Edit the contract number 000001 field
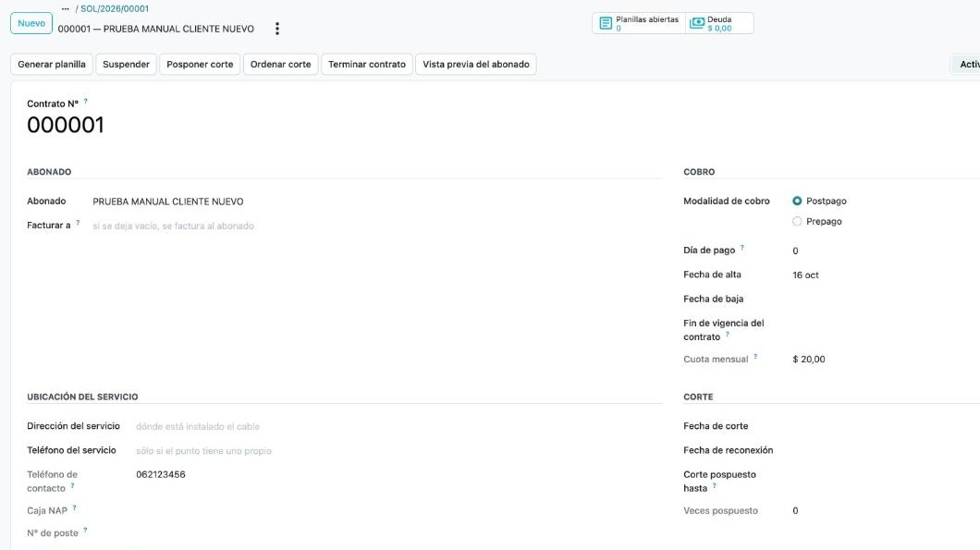This screenshot has height=550, width=980. tap(66, 125)
